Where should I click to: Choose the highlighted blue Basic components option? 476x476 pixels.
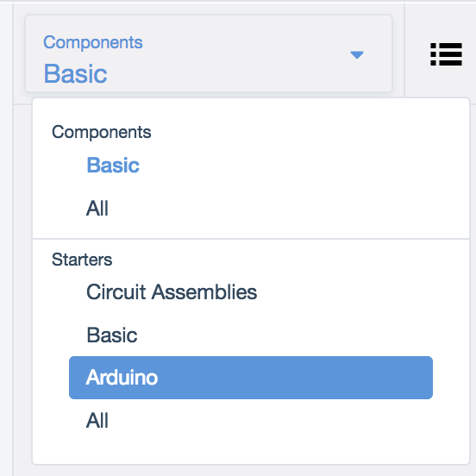pyautogui.click(x=113, y=166)
